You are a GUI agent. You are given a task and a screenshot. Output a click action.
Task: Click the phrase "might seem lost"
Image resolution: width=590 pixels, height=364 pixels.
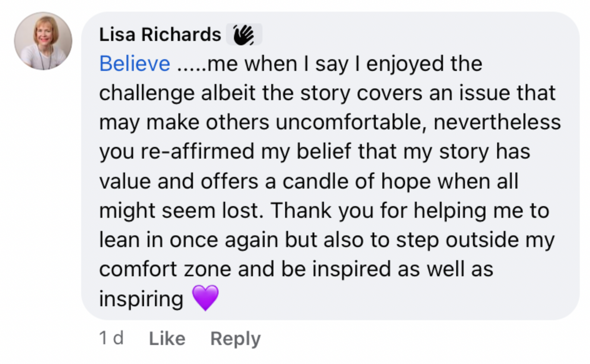coord(181,211)
